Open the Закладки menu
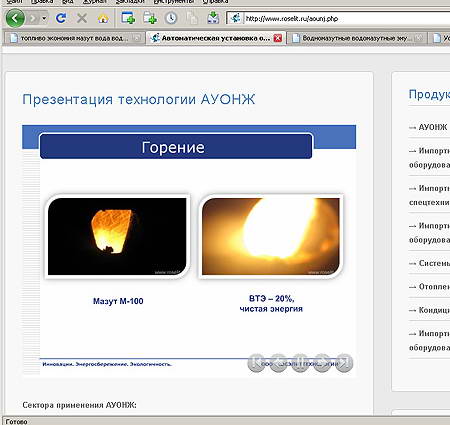The width and height of the screenshot is (450, 425). pos(131,2)
